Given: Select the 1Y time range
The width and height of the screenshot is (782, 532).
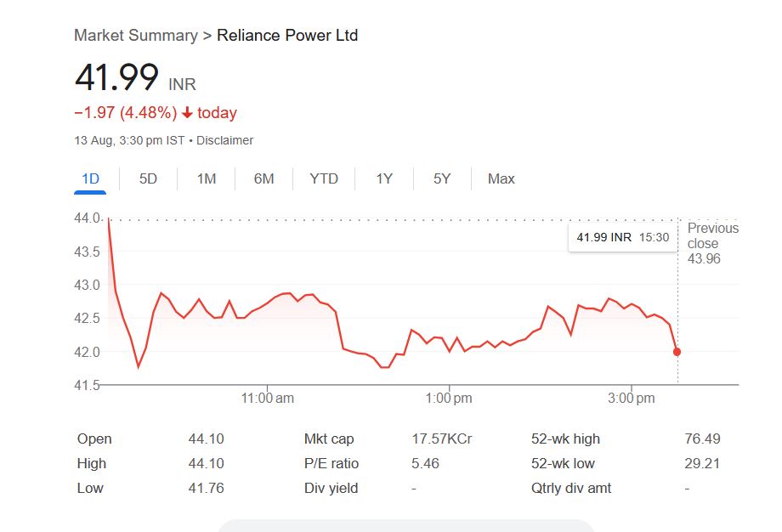Looking at the screenshot, I should click(384, 178).
